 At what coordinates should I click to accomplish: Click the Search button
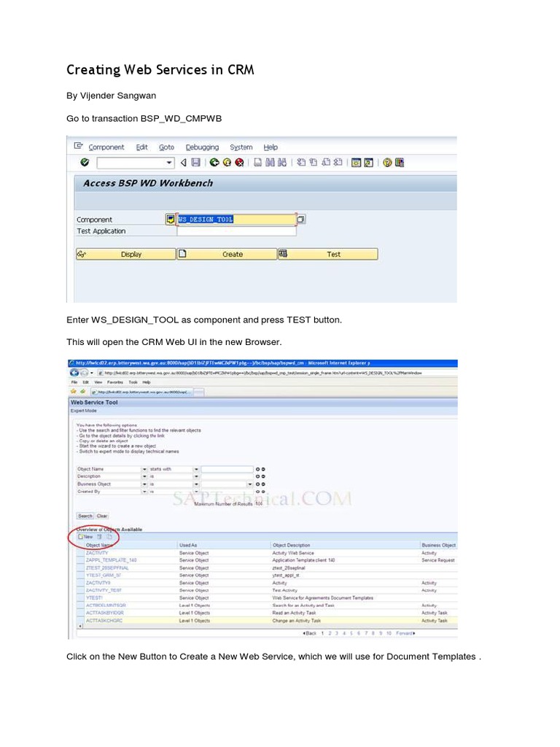click(x=85, y=516)
